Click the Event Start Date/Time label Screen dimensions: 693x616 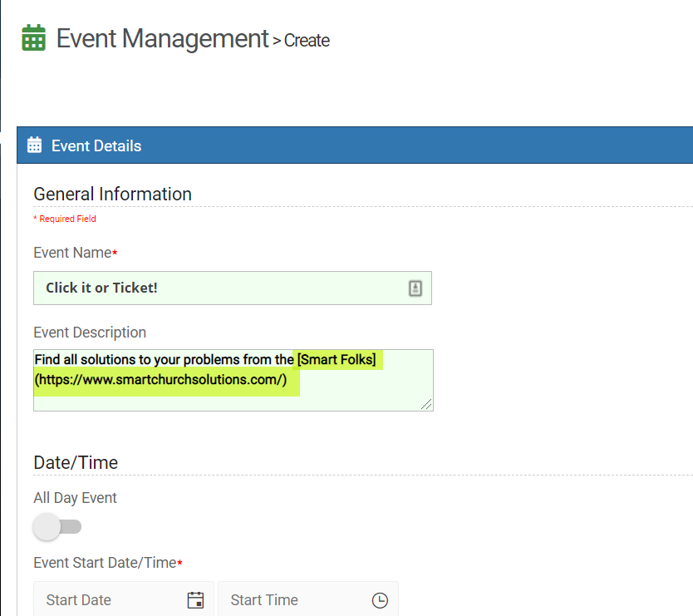105,563
